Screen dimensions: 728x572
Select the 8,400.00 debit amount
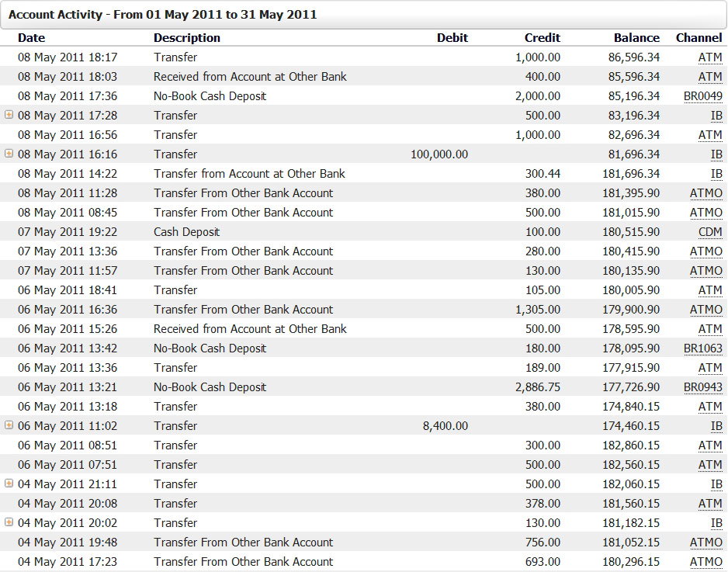click(445, 426)
